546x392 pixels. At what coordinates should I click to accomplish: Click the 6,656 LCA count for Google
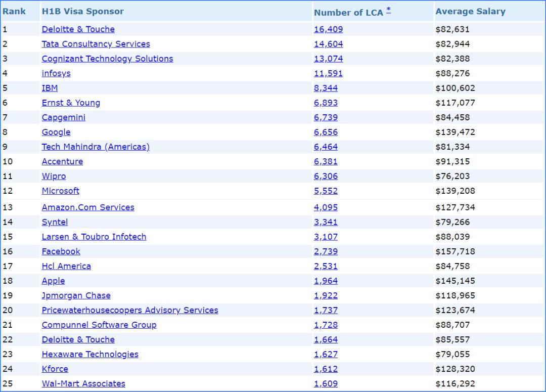(326, 132)
